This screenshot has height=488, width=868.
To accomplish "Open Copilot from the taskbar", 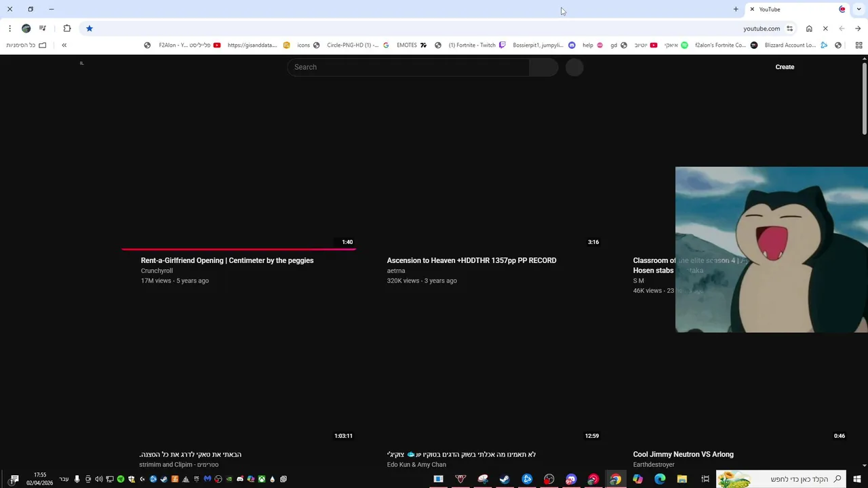I will [x=637, y=479].
